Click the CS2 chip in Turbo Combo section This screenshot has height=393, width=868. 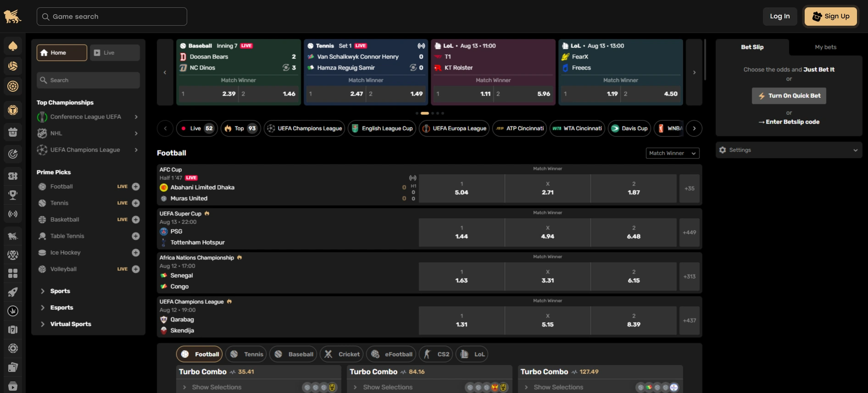pyautogui.click(x=436, y=354)
